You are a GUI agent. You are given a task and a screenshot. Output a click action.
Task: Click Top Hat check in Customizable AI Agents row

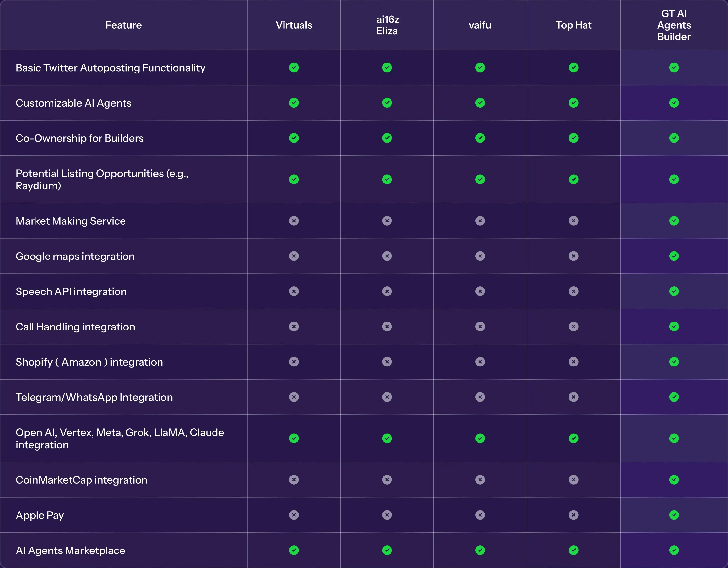[573, 103]
